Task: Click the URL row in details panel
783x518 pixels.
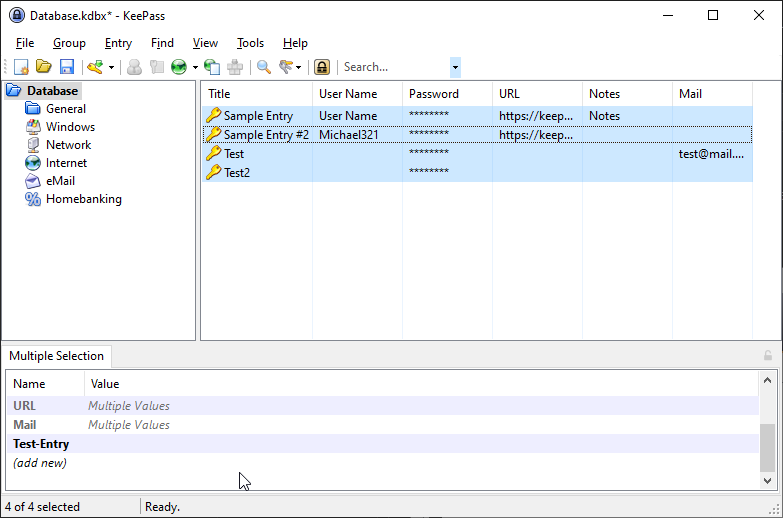Action: tap(383, 406)
